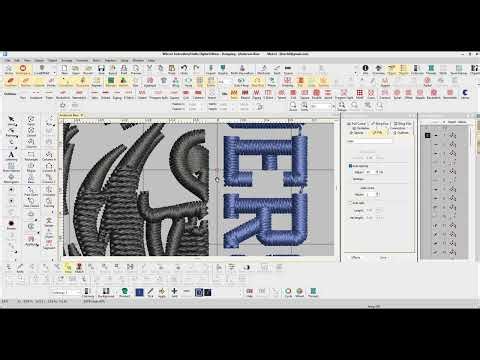This screenshot has width=480, height=360.
Task: Choose the Column B digitizing tool
Action: click(49, 168)
